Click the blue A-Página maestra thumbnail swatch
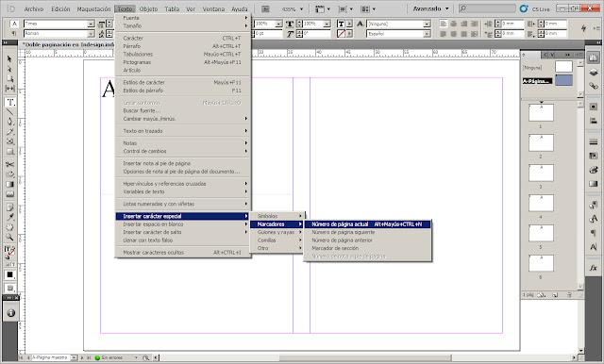Screen dimensions: 604x364 point(563,80)
